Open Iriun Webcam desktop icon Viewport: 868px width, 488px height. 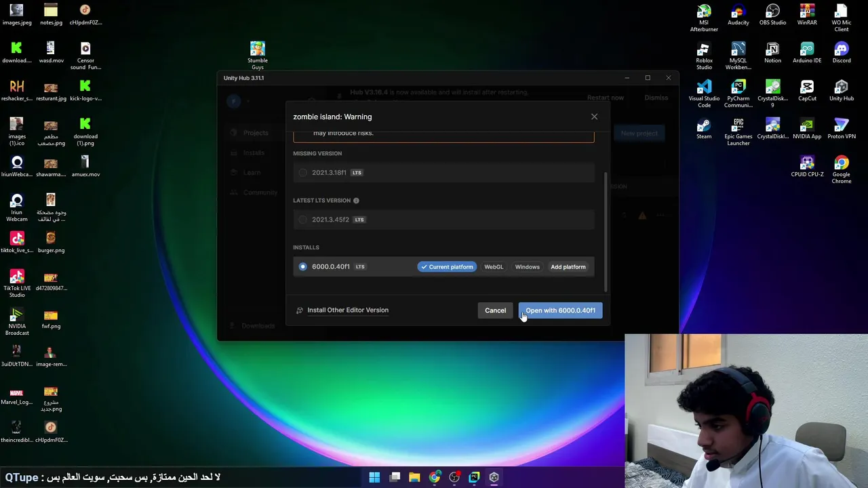pos(17,208)
